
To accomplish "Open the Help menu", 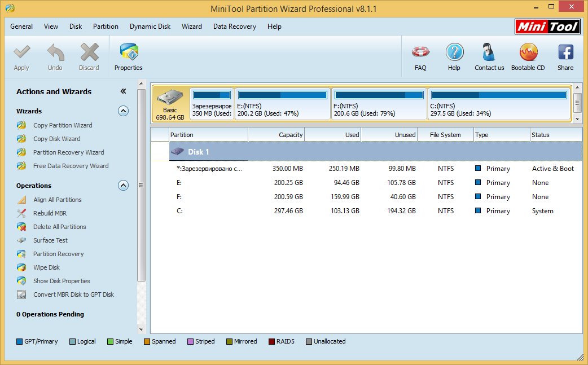I will tap(274, 27).
